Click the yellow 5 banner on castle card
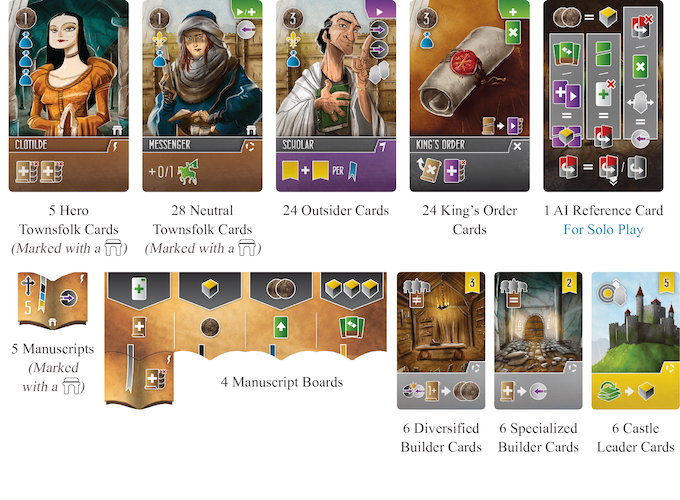The width and height of the screenshot is (680, 500). [667, 284]
